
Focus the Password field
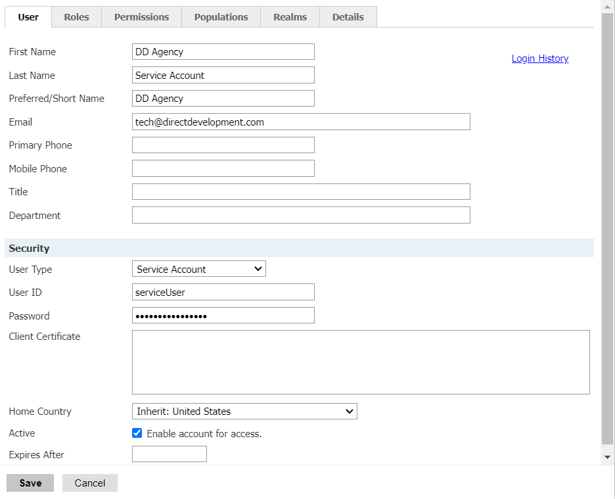point(223,316)
